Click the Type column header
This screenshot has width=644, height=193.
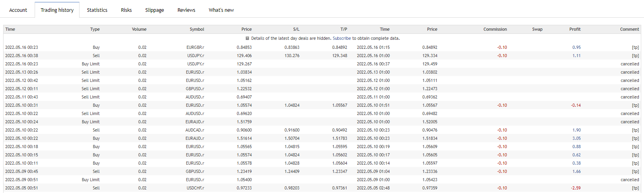pyautogui.click(x=95, y=29)
